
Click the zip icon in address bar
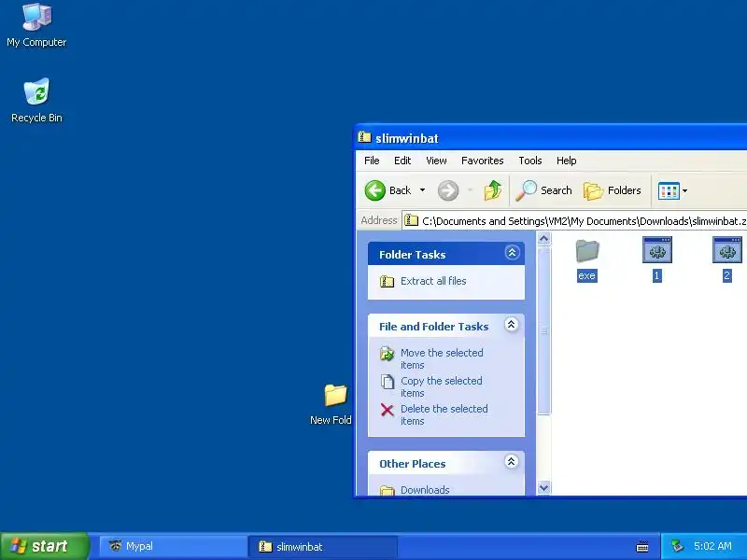[411, 220]
